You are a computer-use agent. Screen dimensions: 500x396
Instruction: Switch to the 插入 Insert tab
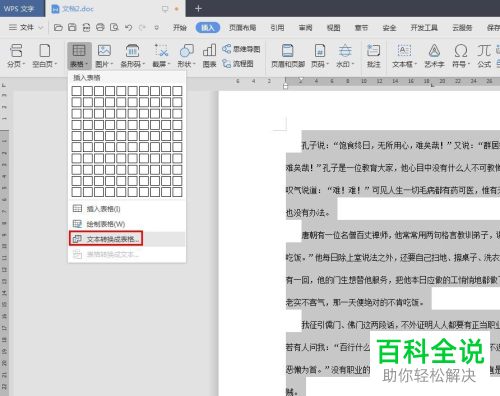[x=208, y=28]
